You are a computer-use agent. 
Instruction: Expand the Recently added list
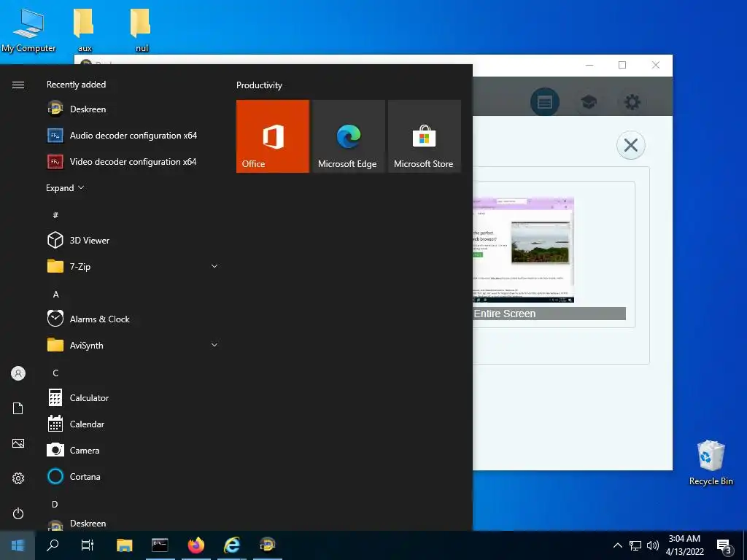tap(65, 187)
